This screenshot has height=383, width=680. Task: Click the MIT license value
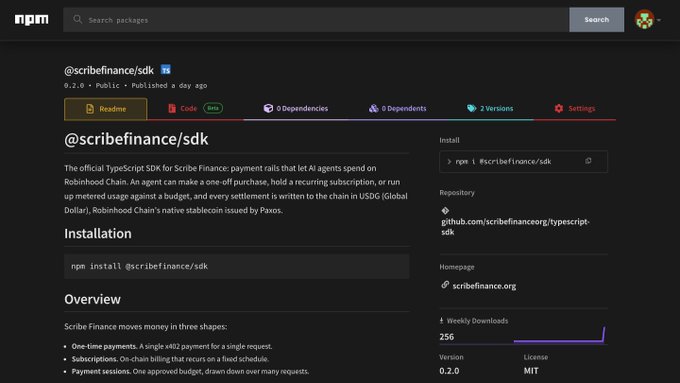coord(531,371)
